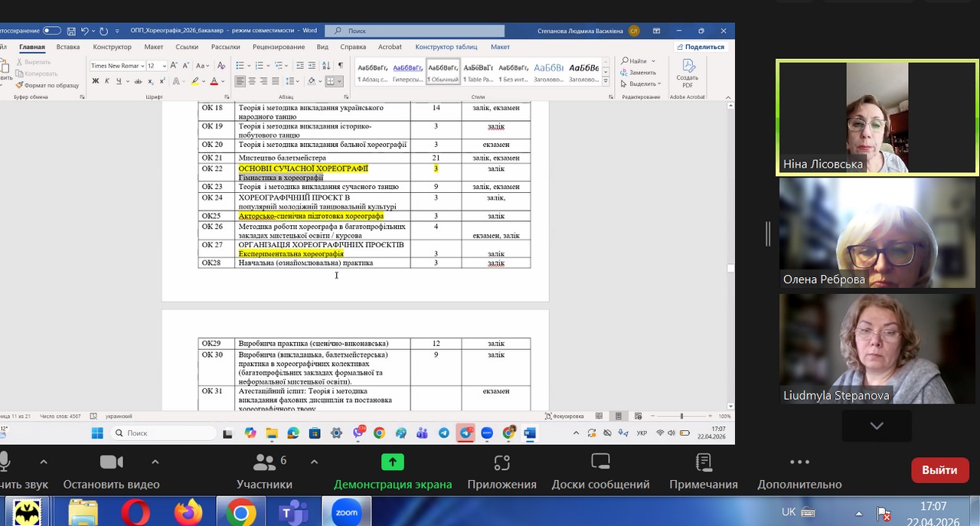This screenshot has height=526, width=980.
Task: Center align the paragraph text
Action: 252,81
